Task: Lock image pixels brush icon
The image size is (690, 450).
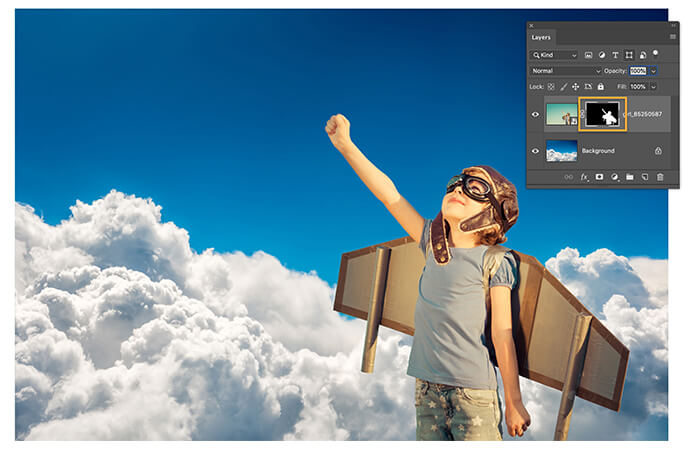Action: point(564,87)
